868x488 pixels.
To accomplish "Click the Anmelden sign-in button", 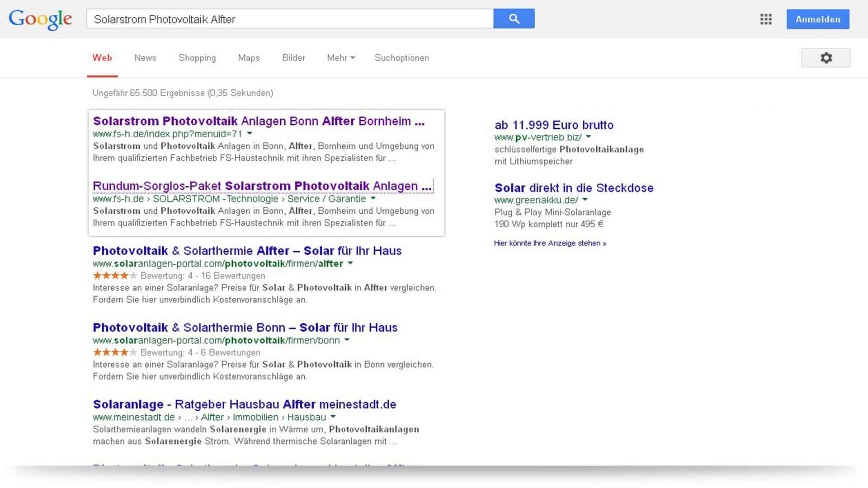I will coord(818,19).
